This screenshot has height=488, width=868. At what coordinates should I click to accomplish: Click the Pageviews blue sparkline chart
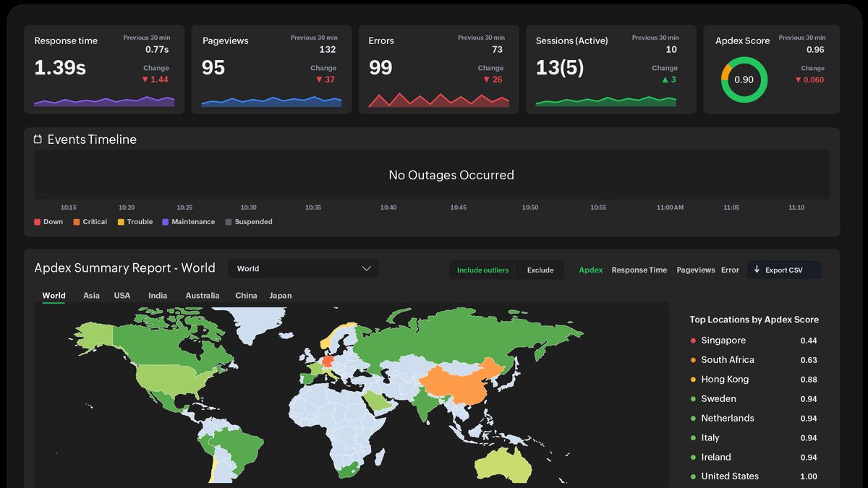point(271,101)
